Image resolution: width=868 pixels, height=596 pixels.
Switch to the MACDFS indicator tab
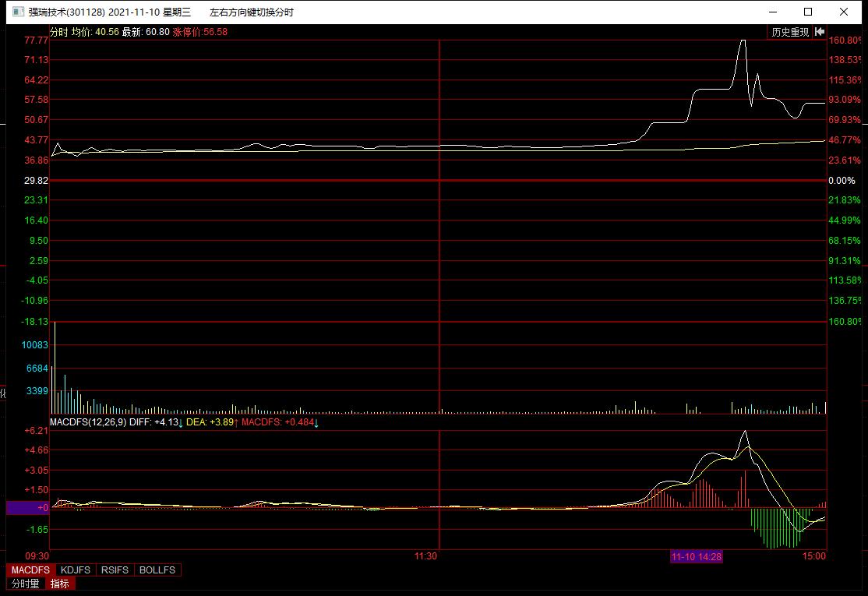pos(29,570)
